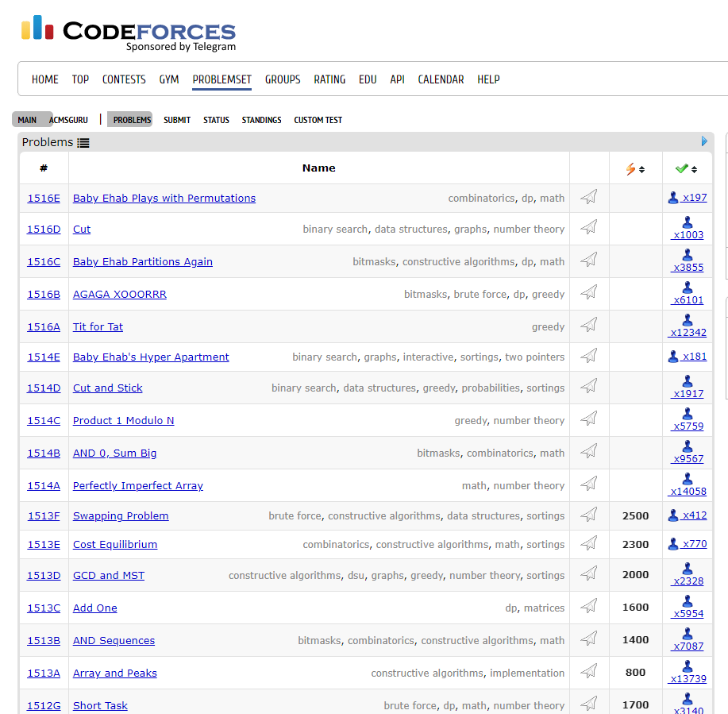728x714 pixels.
Task: Open CALENDAR page
Action: tap(441, 79)
